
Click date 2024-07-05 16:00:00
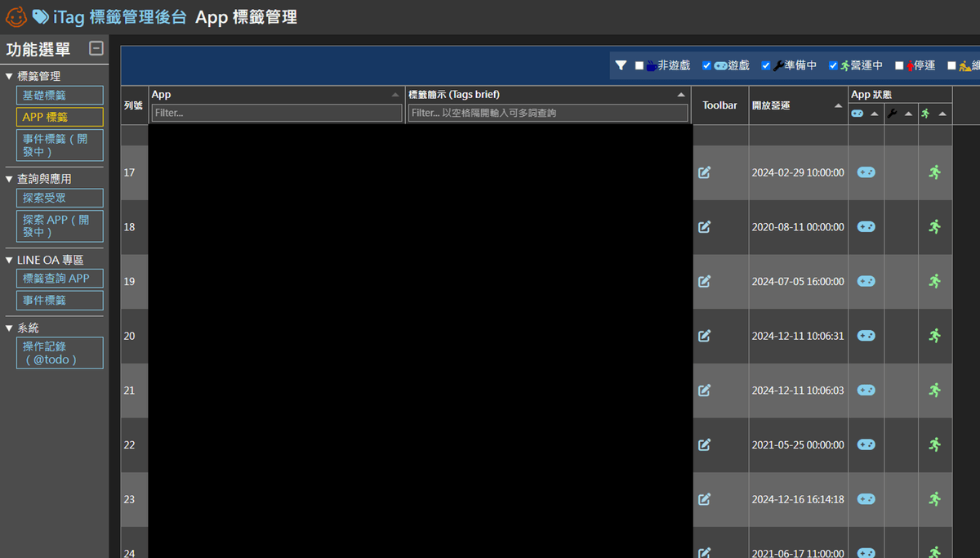(x=798, y=281)
